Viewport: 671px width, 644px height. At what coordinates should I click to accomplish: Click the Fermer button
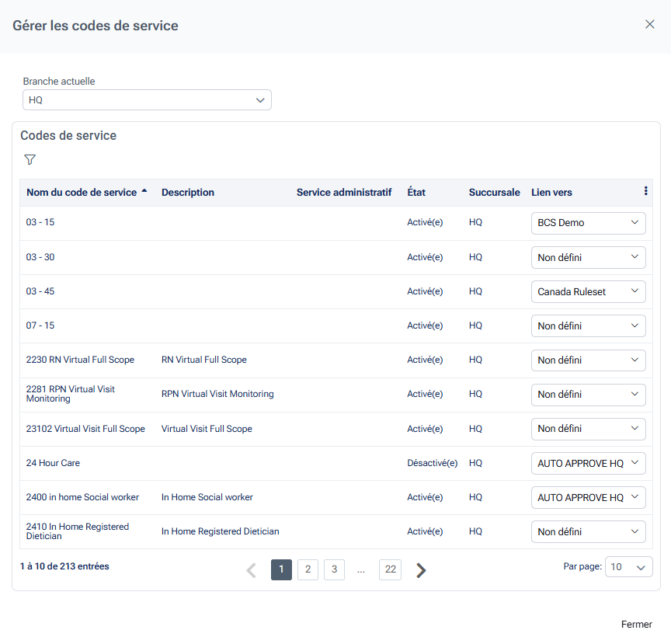tap(636, 625)
